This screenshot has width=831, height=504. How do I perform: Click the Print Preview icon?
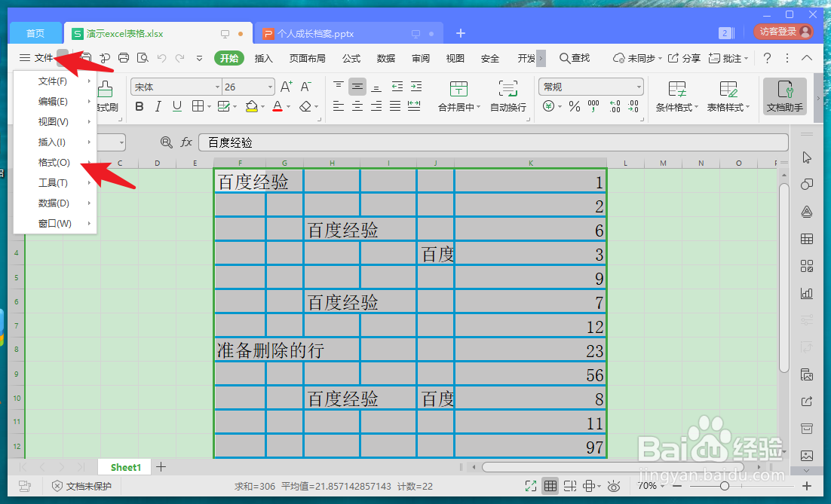click(x=143, y=58)
